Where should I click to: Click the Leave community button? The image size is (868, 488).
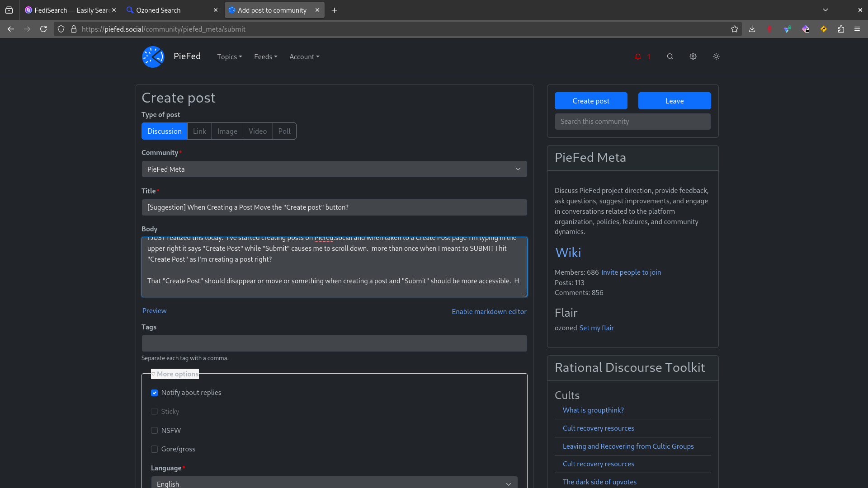(675, 101)
